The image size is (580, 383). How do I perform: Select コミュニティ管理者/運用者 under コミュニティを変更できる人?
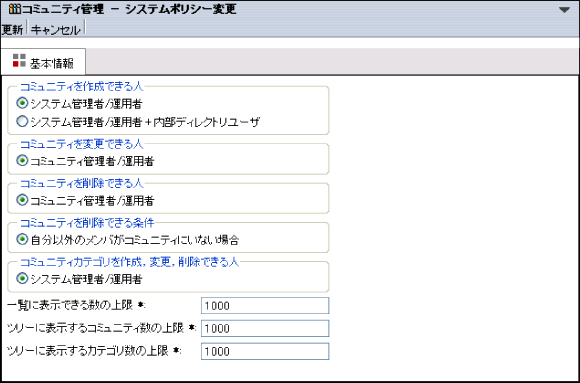(x=22, y=161)
